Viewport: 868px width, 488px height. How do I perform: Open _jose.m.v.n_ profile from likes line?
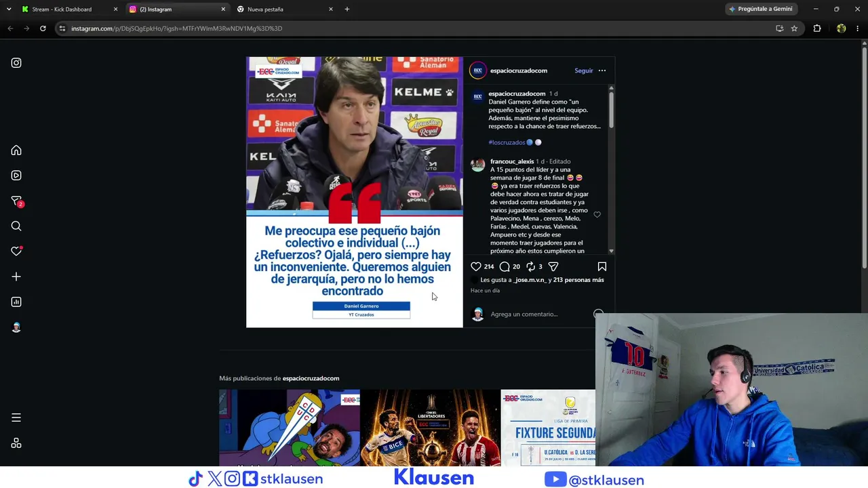click(529, 280)
